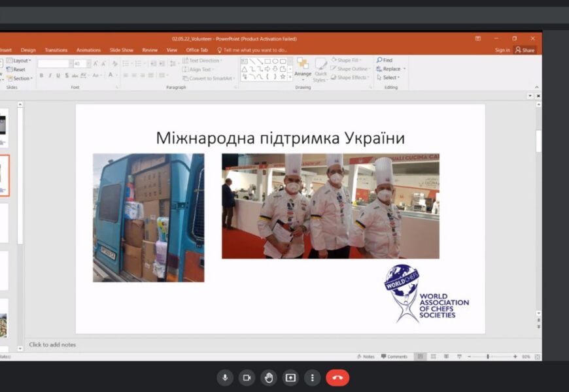Click the Share button in the title area
This screenshot has width=569, height=392.
525,50
